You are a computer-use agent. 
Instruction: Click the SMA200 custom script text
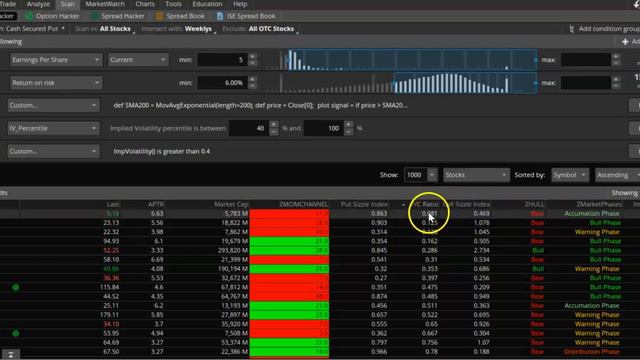[x=260, y=105]
